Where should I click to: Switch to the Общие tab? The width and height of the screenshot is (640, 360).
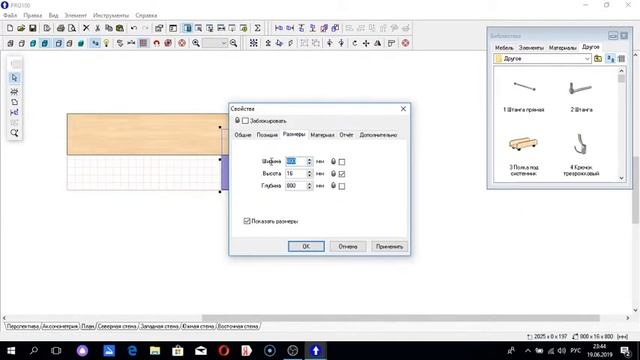click(x=242, y=135)
